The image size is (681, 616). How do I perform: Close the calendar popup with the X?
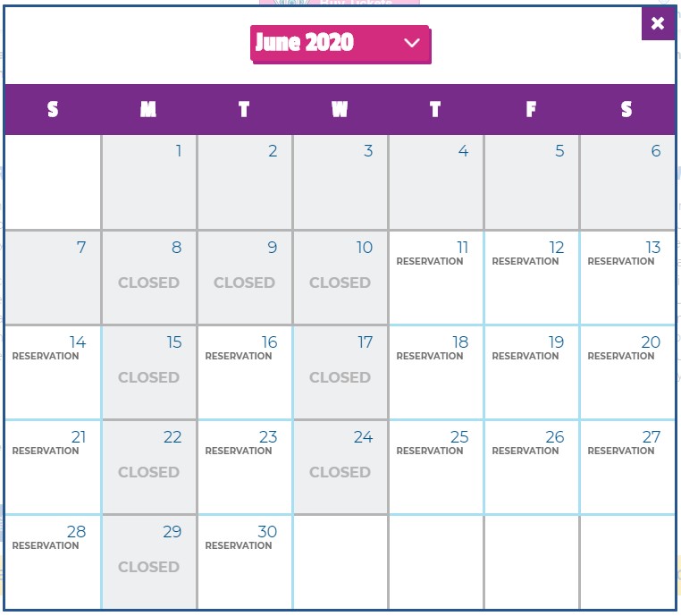coord(658,23)
